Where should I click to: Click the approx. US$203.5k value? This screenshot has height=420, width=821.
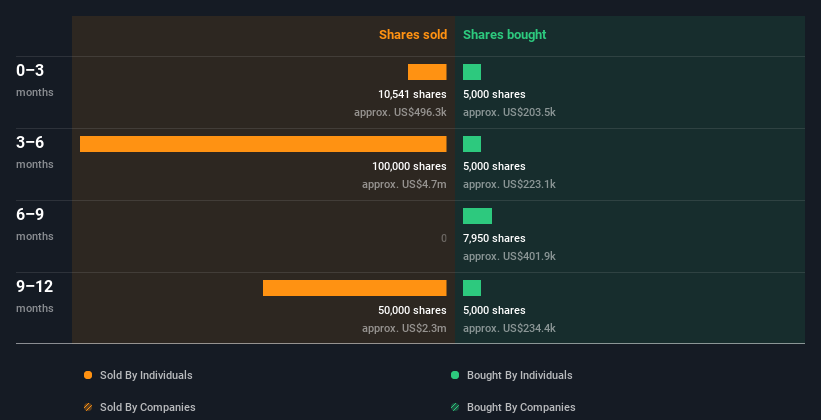[x=509, y=112]
